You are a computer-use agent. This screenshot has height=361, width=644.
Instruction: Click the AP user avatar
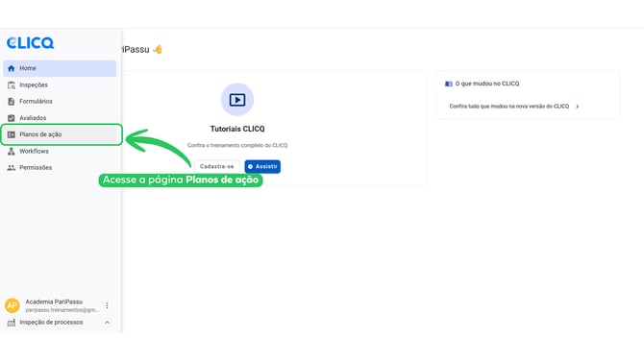(12, 305)
